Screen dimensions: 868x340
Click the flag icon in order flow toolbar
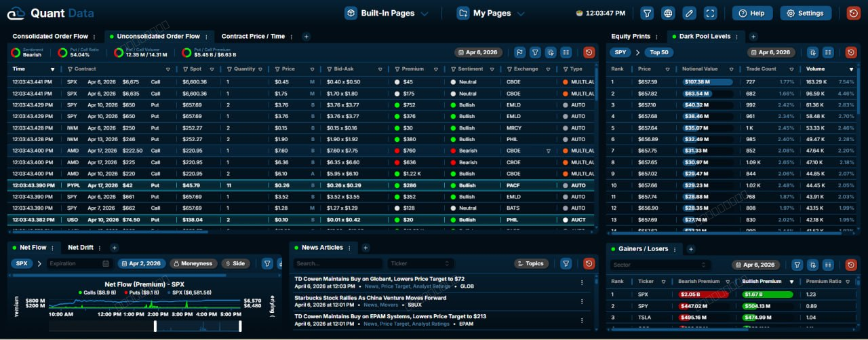pyautogui.click(x=520, y=52)
